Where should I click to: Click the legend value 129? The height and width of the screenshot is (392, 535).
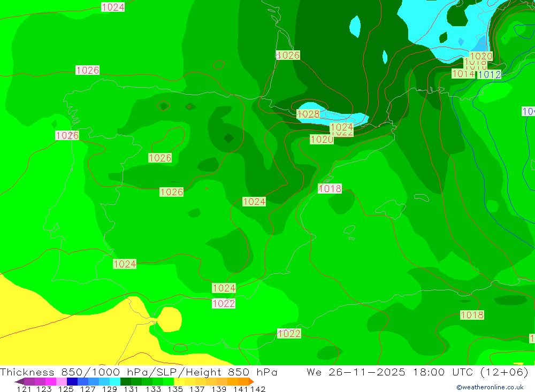pos(110,389)
